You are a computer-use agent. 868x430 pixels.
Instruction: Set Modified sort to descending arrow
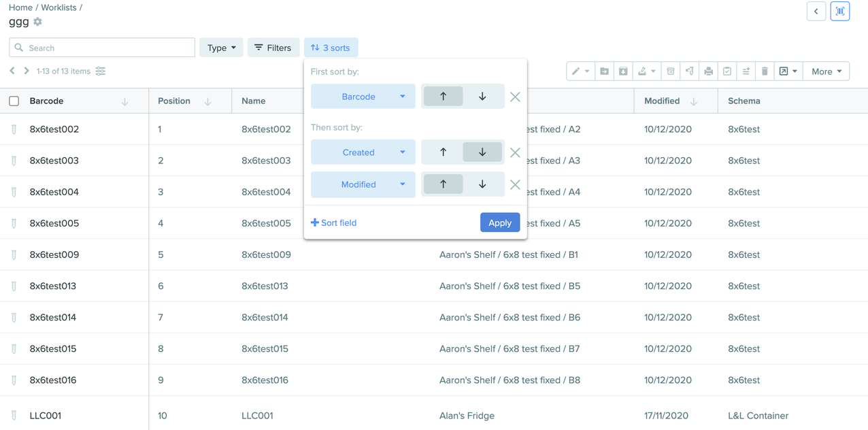[482, 184]
